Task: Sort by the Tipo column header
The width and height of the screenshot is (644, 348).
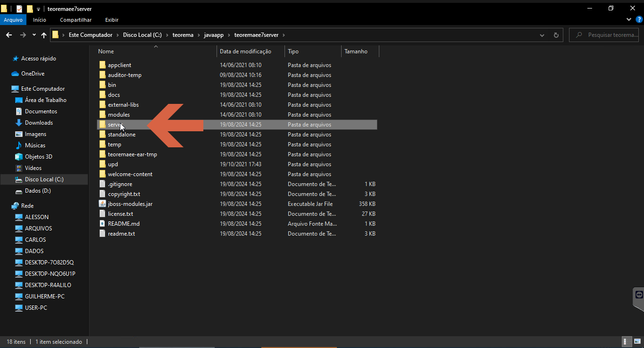Action: (x=313, y=51)
